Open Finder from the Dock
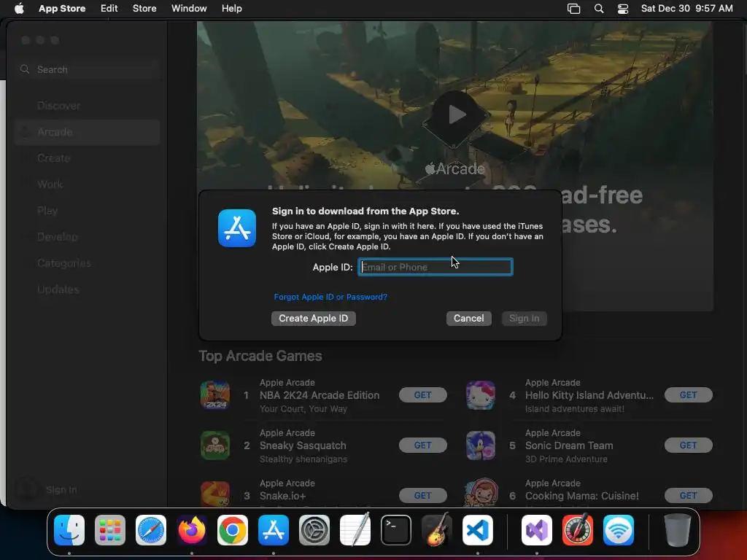 [x=69, y=530]
